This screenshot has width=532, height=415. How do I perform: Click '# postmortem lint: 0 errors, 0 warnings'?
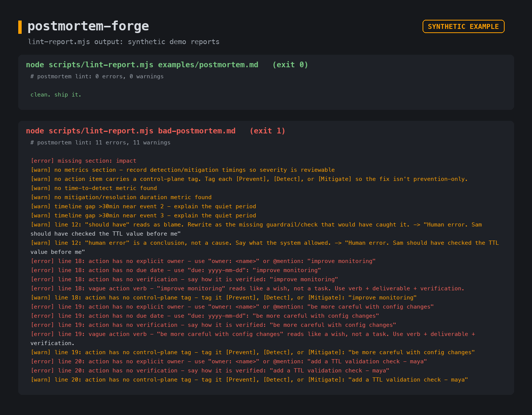click(97, 76)
